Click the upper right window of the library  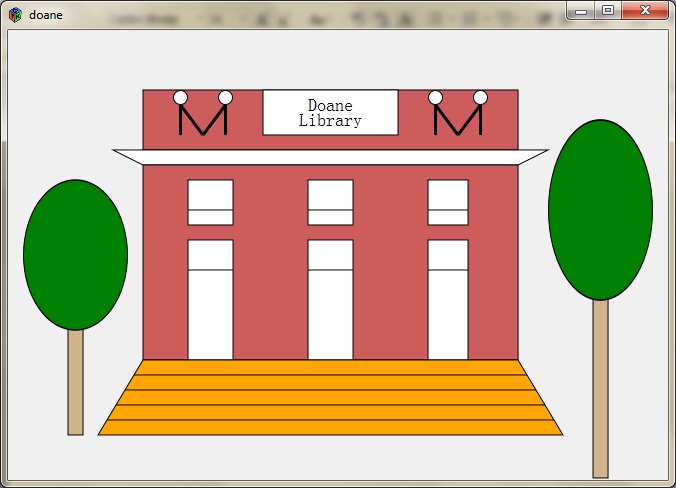(x=448, y=202)
